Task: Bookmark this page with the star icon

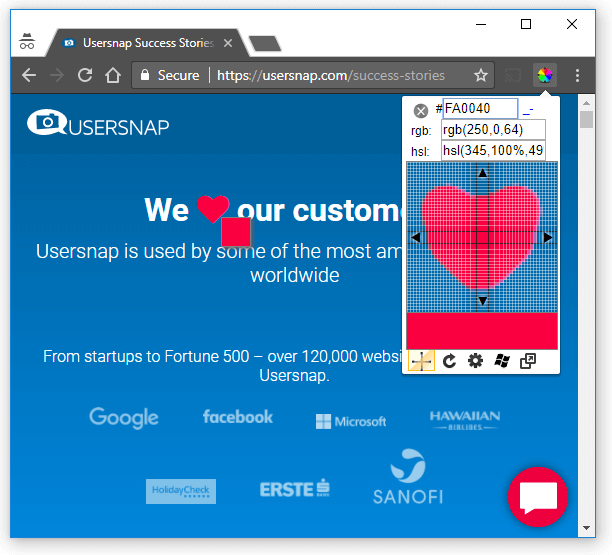Action: click(x=481, y=75)
